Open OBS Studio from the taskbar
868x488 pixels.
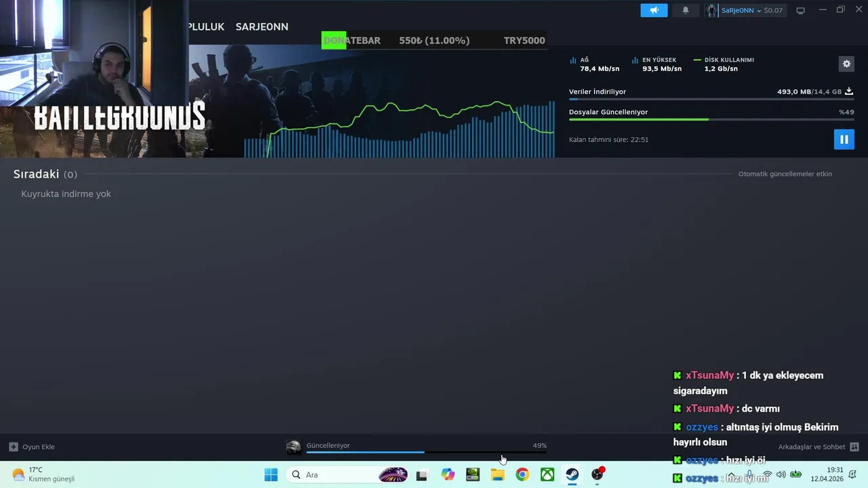[597, 474]
